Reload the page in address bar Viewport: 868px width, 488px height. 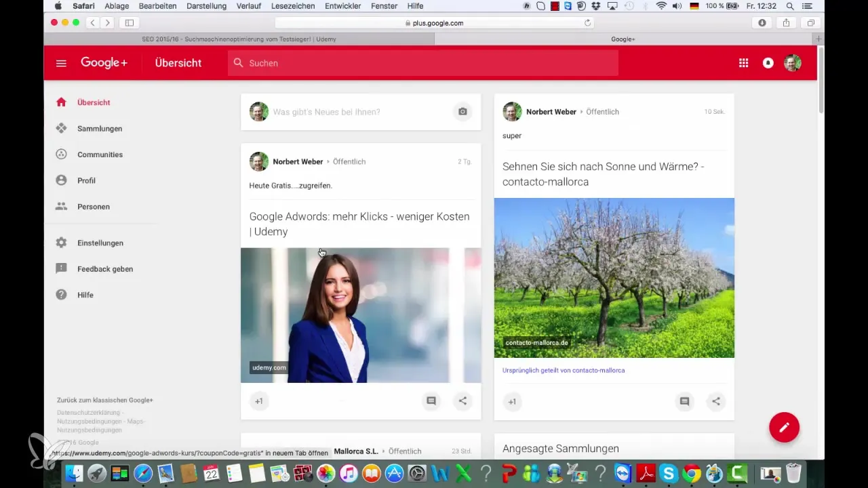588,22
